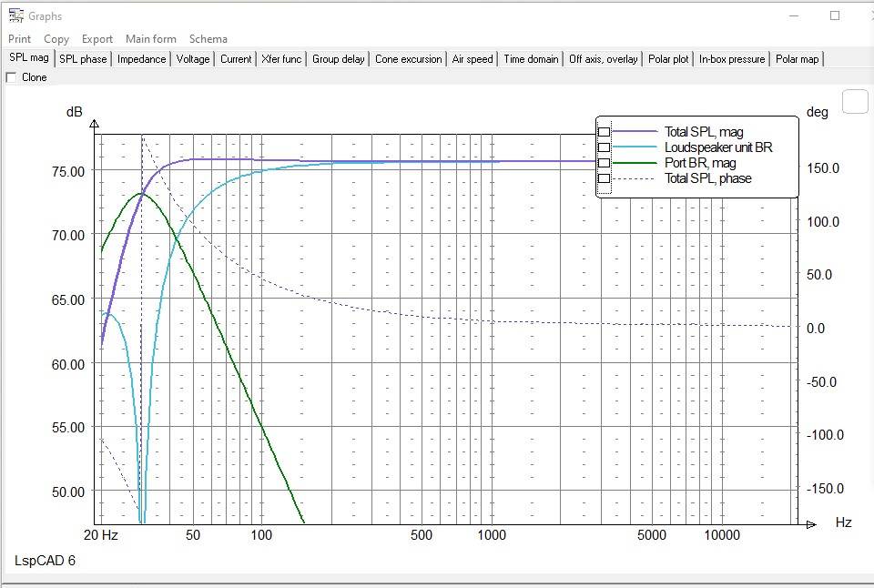874x588 pixels.
Task: Switch to the Impedance tab
Action: pyautogui.click(x=142, y=59)
